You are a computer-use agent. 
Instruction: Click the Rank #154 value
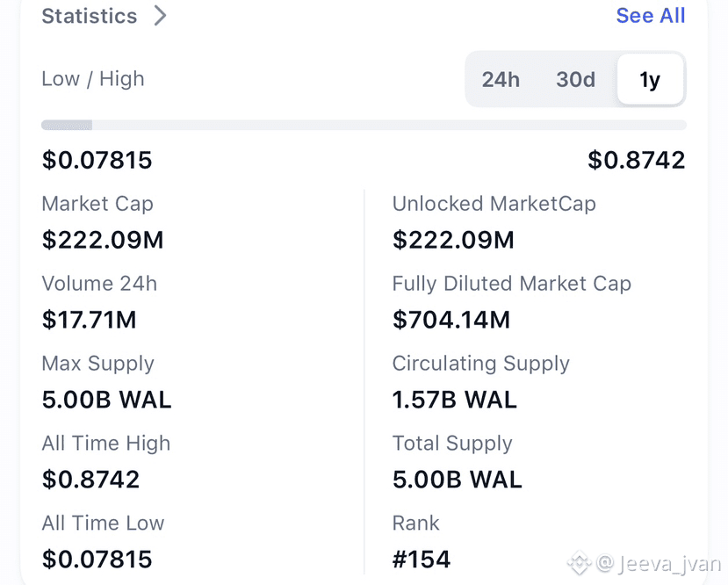pos(422,559)
